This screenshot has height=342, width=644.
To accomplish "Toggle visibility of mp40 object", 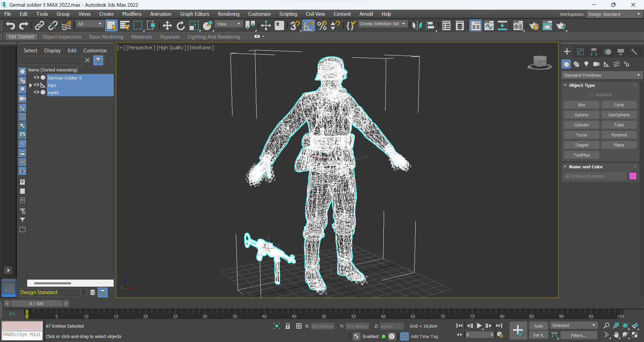I will tap(37, 92).
